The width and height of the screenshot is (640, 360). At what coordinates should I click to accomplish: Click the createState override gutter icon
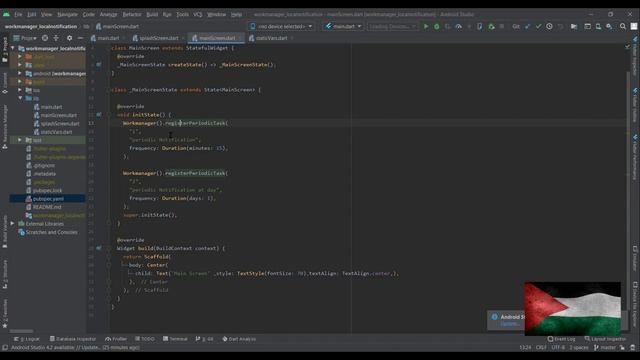point(99,64)
